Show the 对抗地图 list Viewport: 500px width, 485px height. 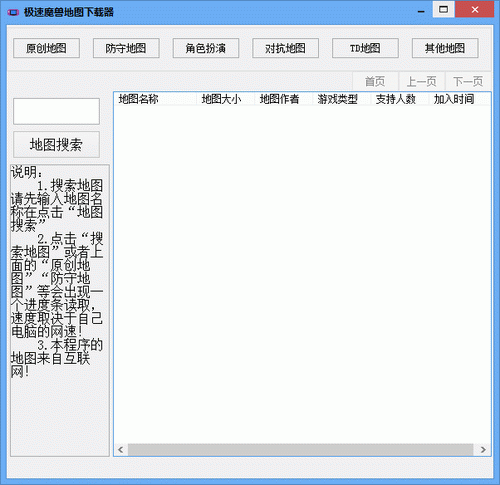coord(285,48)
